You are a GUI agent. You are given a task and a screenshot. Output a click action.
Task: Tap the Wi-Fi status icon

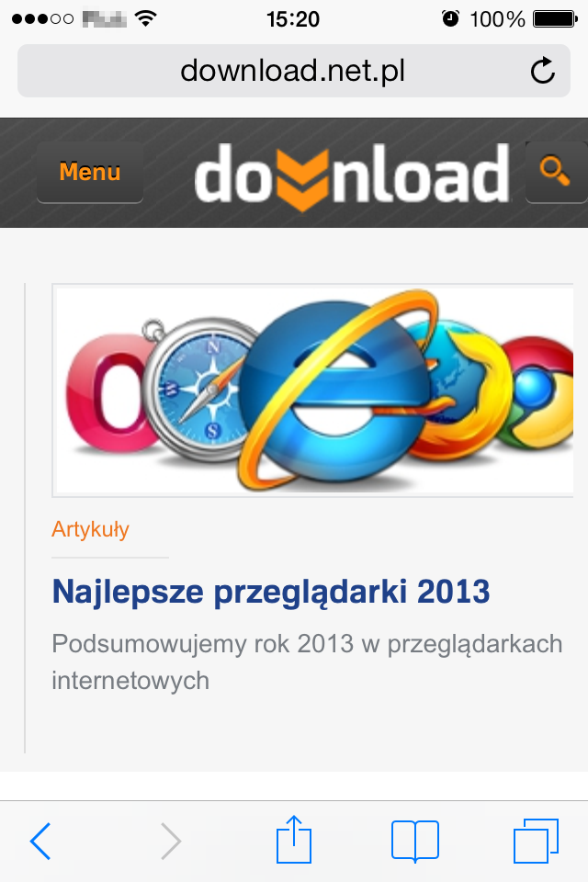(146, 19)
